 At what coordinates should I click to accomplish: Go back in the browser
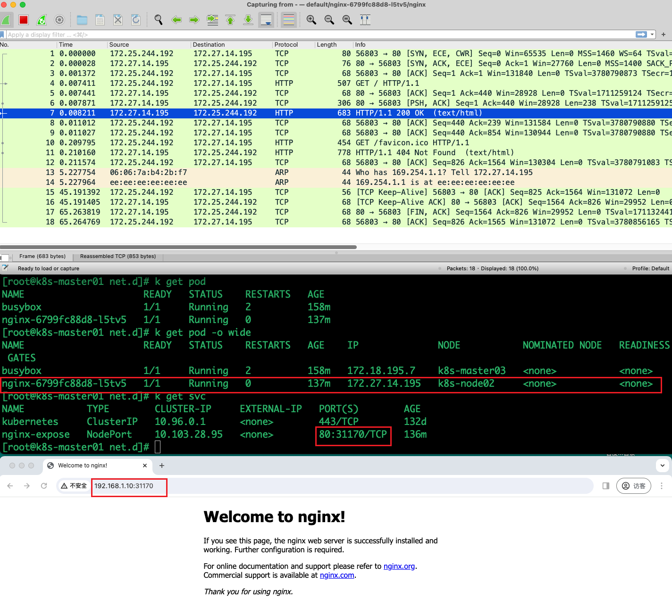tap(10, 486)
